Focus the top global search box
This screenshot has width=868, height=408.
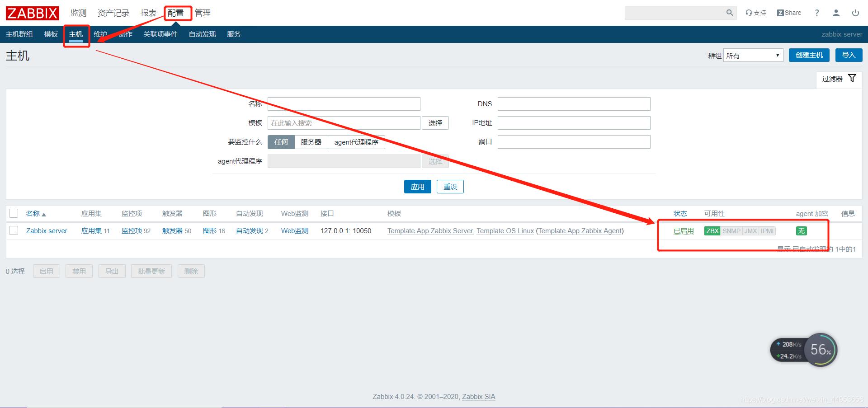[x=675, y=13]
